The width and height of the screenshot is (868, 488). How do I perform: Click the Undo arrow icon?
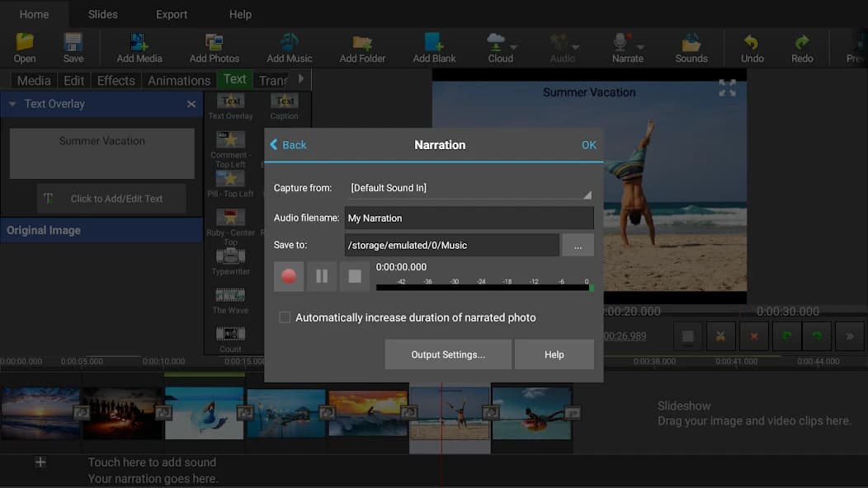pos(752,43)
